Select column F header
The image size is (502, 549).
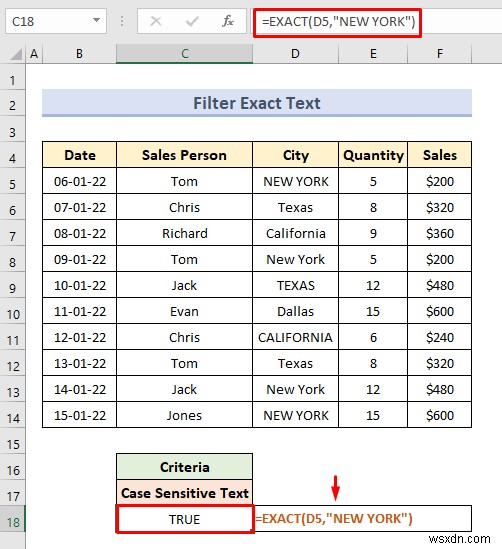[x=440, y=54]
